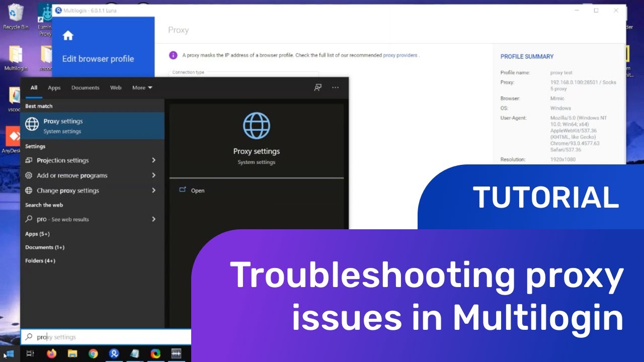Expand the More dropdown in search tabs
Viewport: 644px width, 362px height.
[142, 87]
